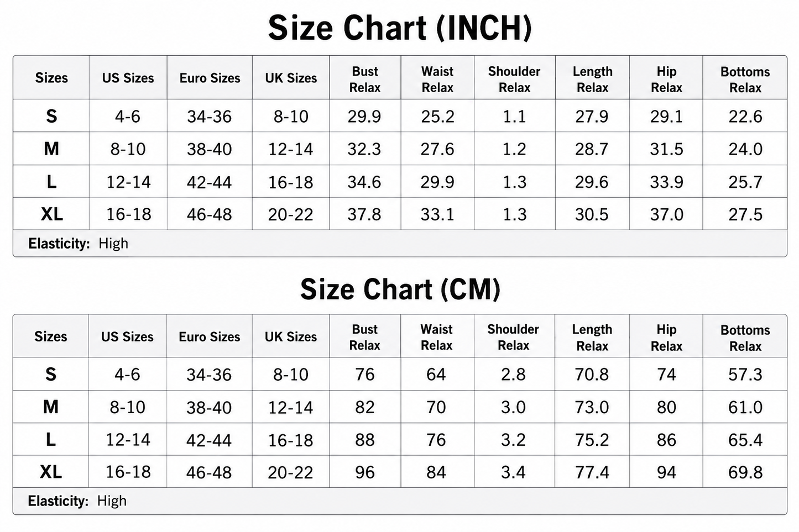Screen dimensions: 799x532
Task: Select the 12-14 UK size in inch chart
Action: [291, 149]
